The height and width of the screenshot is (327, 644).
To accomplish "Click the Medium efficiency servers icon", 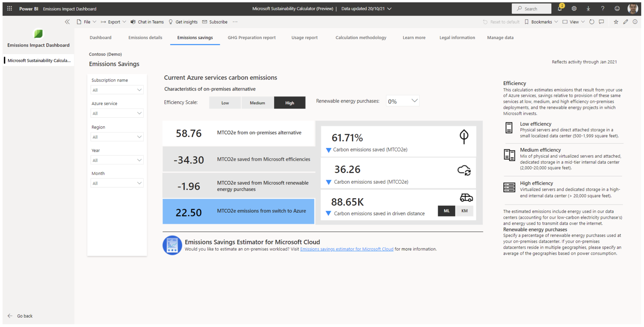I will point(509,155).
